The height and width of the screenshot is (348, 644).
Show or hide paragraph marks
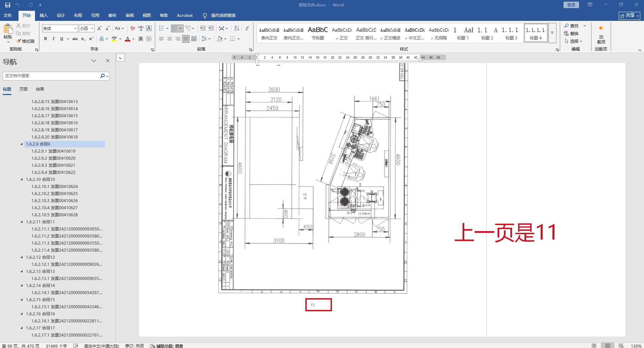(x=247, y=29)
